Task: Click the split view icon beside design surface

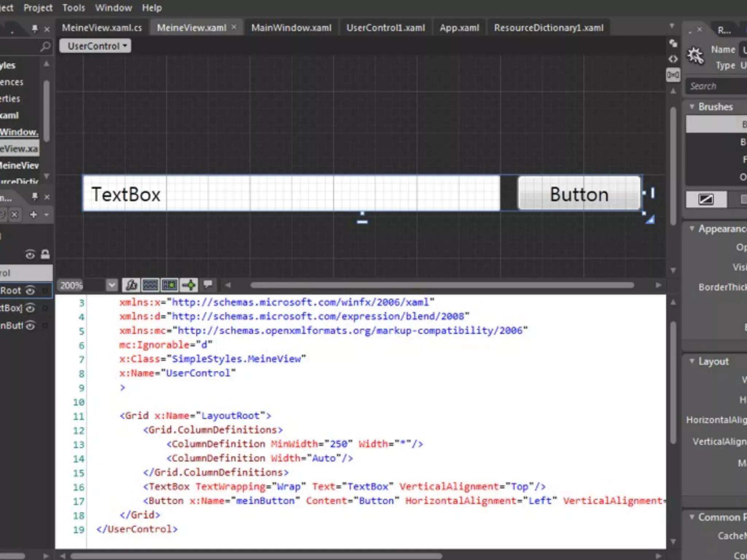Action: point(673,75)
